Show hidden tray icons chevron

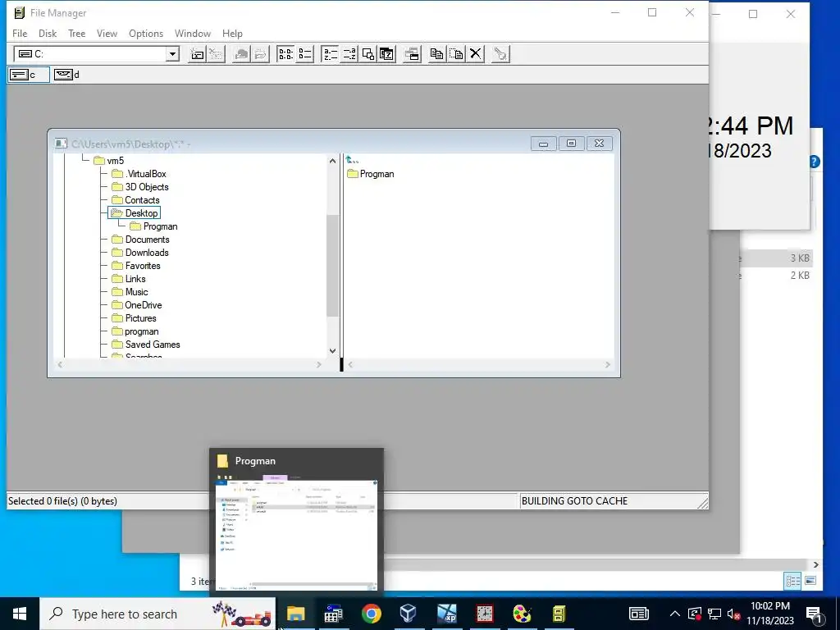tap(675, 614)
